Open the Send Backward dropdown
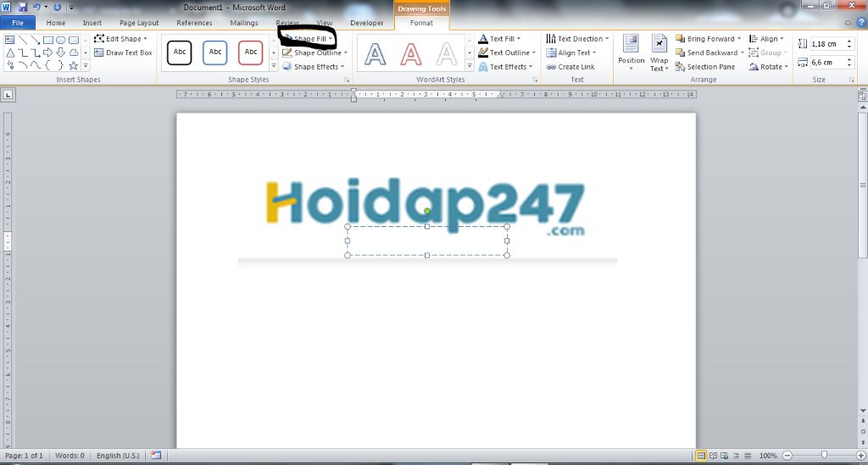 point(709,53)
